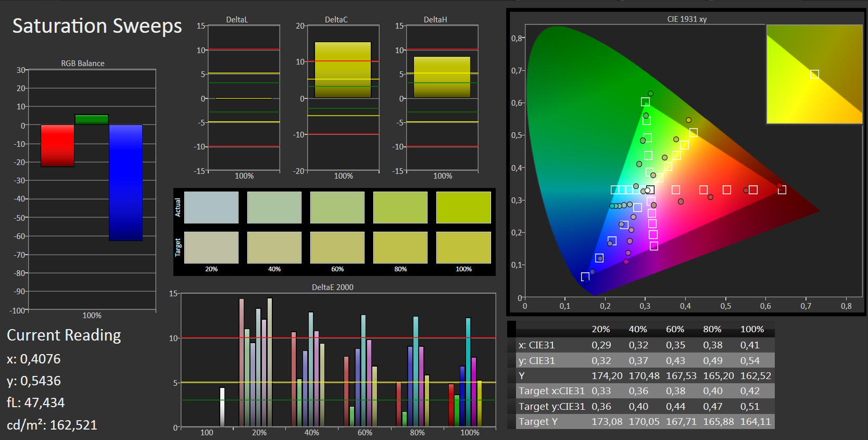The image size is (868, 440).
Task: Select the green bar in RGB Balance
Action: [92, 120]
